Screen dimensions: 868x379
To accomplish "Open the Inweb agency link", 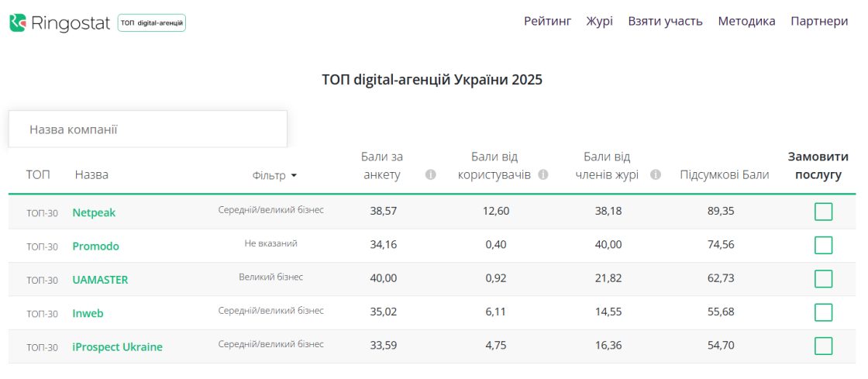I will tap(88, 314).
